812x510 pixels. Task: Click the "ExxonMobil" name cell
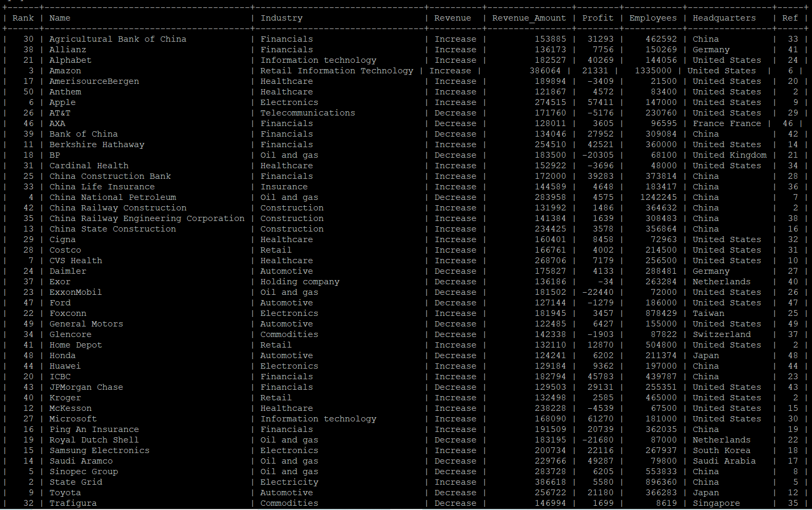pos(75,292)
